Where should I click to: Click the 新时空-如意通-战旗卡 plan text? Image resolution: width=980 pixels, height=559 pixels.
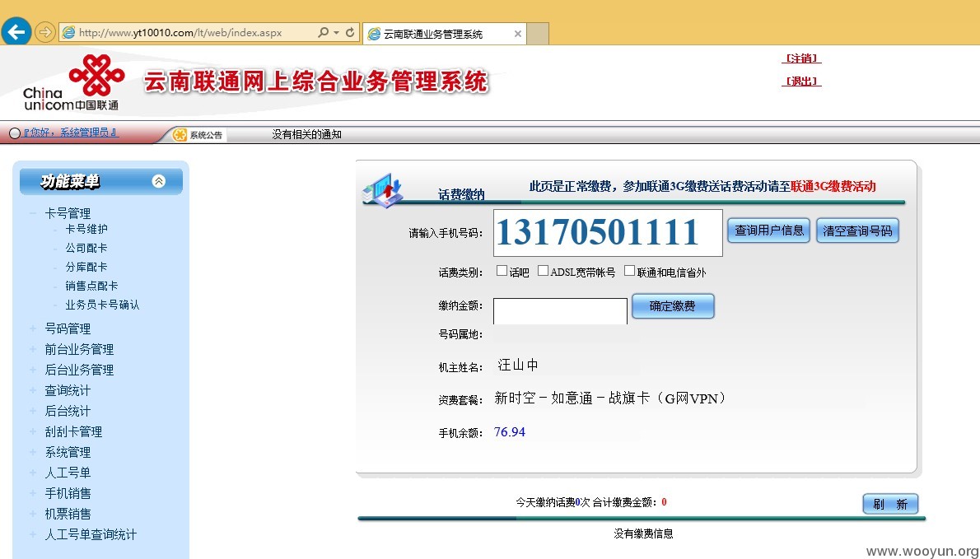pos(610,398)
